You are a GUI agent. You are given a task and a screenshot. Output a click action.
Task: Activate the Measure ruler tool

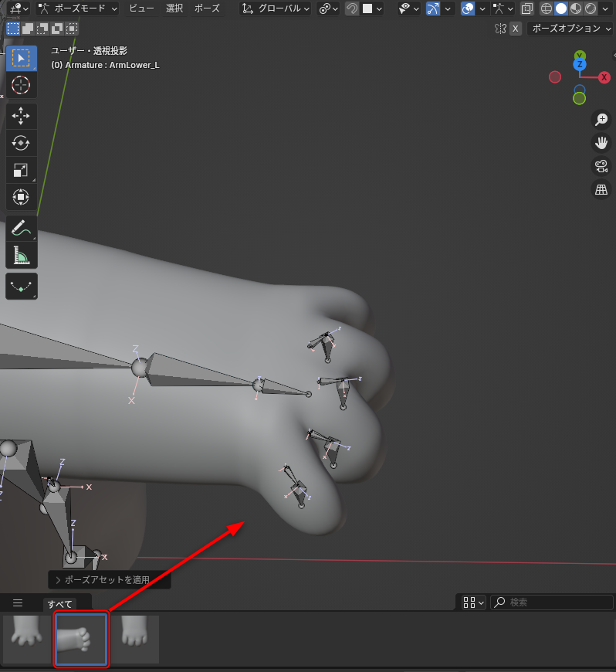pos(21,255)
